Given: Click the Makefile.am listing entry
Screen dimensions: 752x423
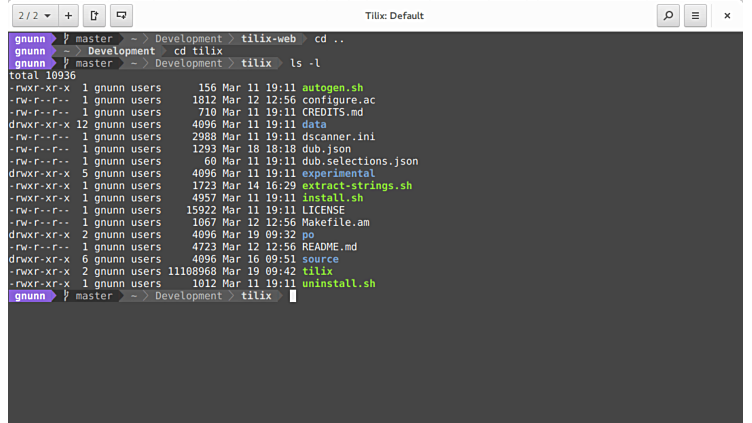Looking at the screenshot, I should click(336, 223).
